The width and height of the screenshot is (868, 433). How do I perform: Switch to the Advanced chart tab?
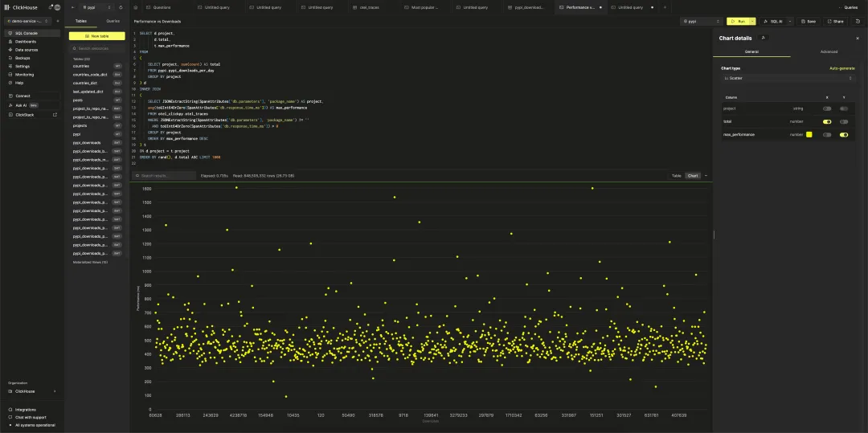point(829,51)
